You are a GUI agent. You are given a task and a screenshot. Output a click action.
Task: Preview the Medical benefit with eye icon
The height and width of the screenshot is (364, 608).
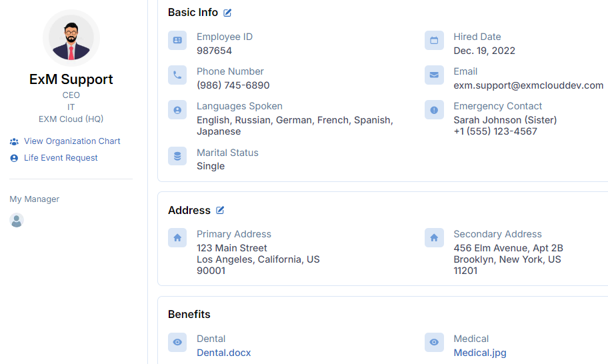tap(434, 343)
